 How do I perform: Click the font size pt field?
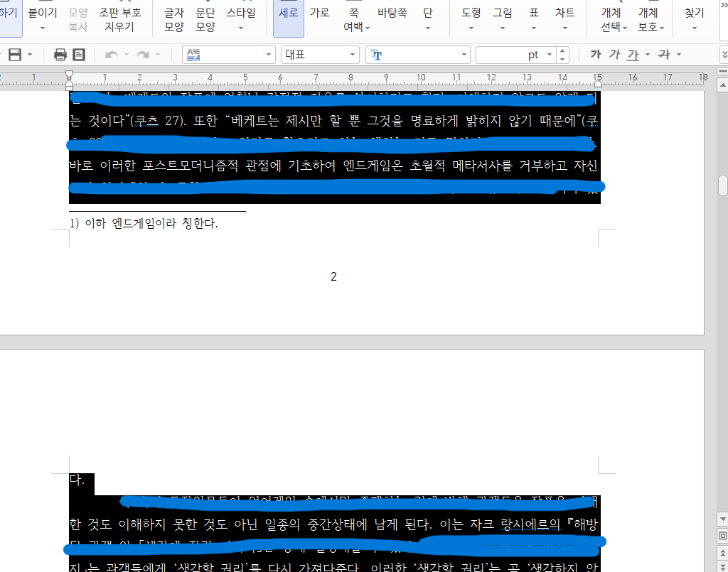pos(510,55)
